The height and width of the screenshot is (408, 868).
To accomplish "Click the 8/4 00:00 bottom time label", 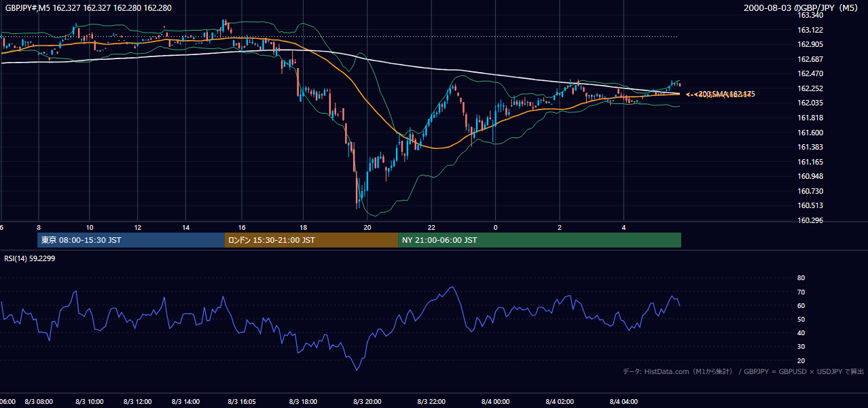I will coord(495,401).
